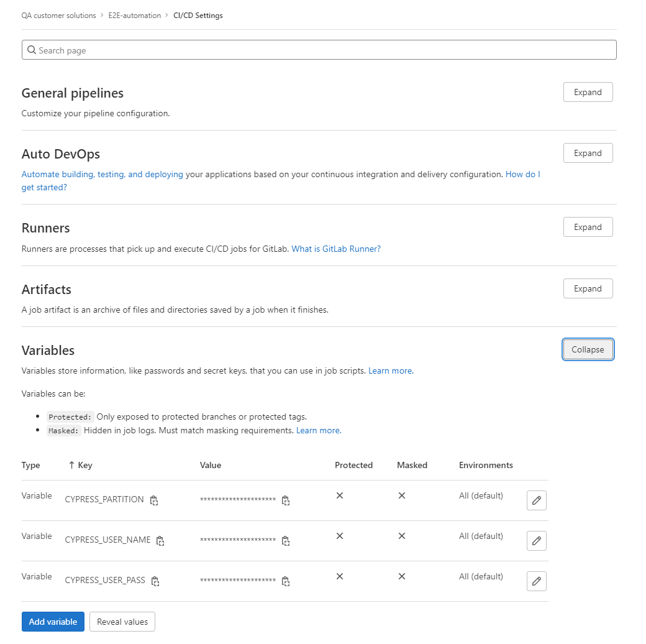Copy the CYPRESS_USER_PASS key
Image resolution: width=646 pixels, height=644 pixels.
(x=155, y=581)
